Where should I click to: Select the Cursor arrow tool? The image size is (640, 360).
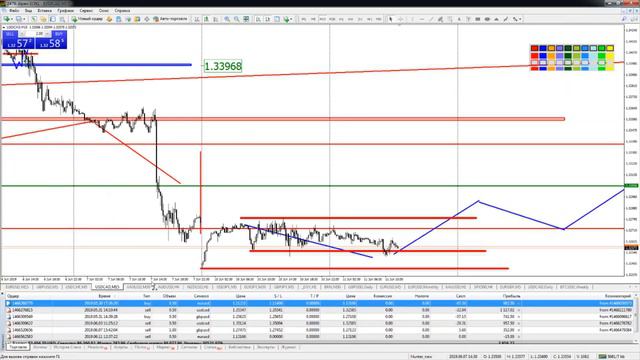pos(391,19)
